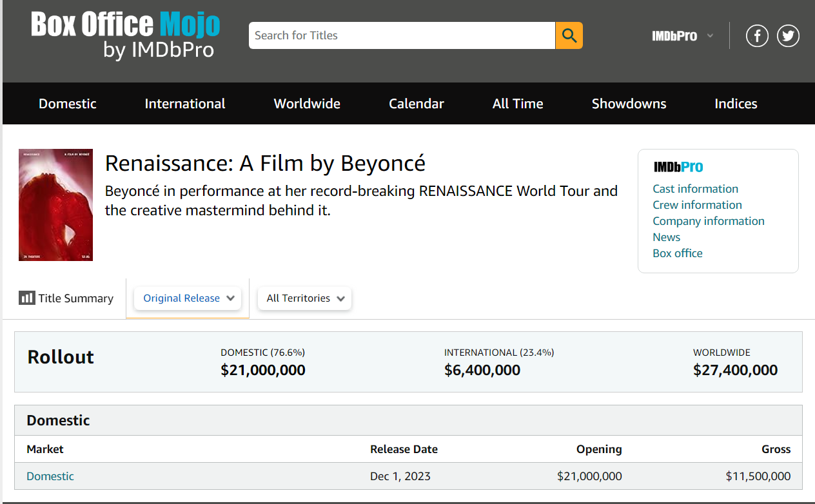This screenshot has width=815, height=504.
Task: Open the All Territories dropdown
Action: [304, 298]
